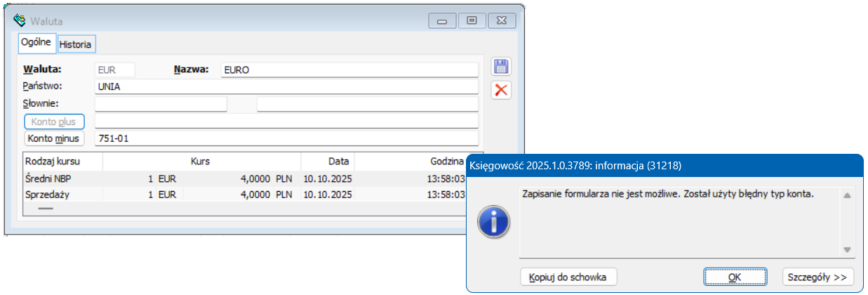Click the error message text in the dialog
The height and width of the screenshot is (295, 868).
tap(668, 194)
